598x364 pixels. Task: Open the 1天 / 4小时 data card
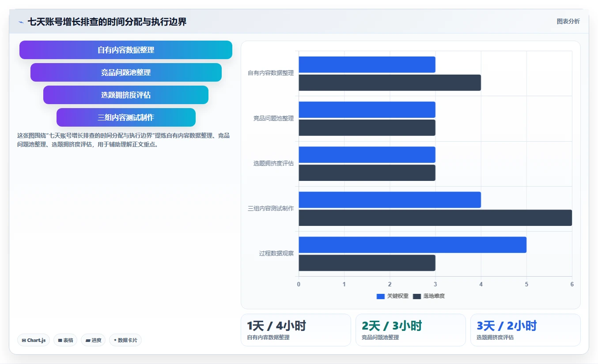coord(296,330)
